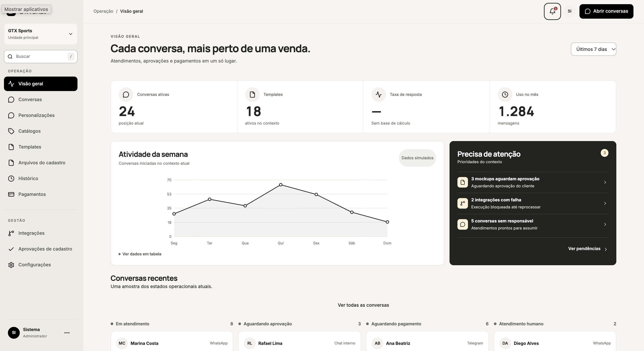This screenshot has height=351, width=644.
Task: Click Ver todas as conversas link
Action: tap(363, 305)
